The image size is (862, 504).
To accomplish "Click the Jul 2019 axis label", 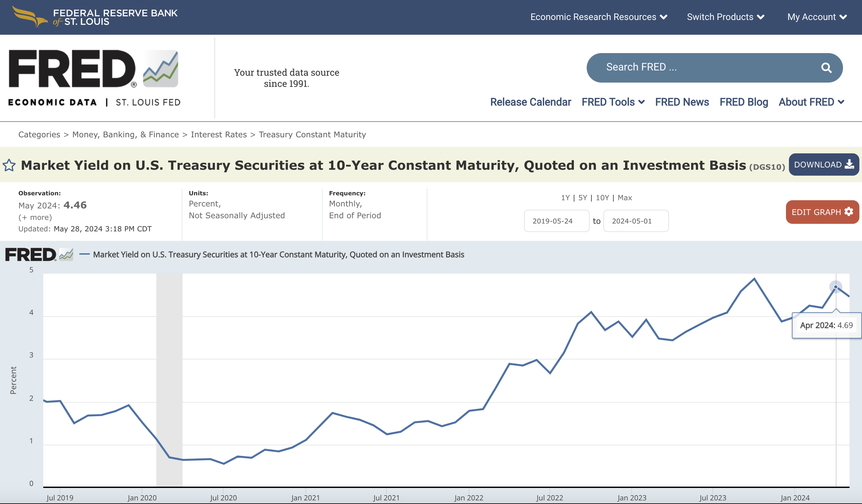I will [60, 497].
